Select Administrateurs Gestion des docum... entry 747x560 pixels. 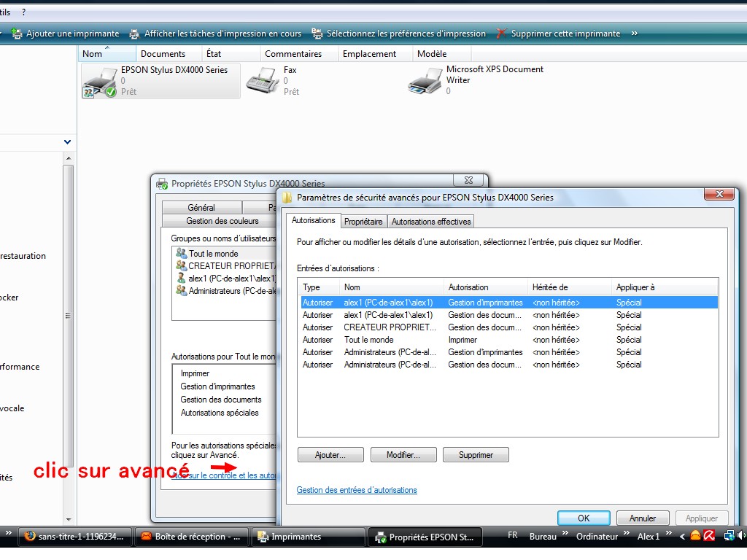click(x=509, y=365)
